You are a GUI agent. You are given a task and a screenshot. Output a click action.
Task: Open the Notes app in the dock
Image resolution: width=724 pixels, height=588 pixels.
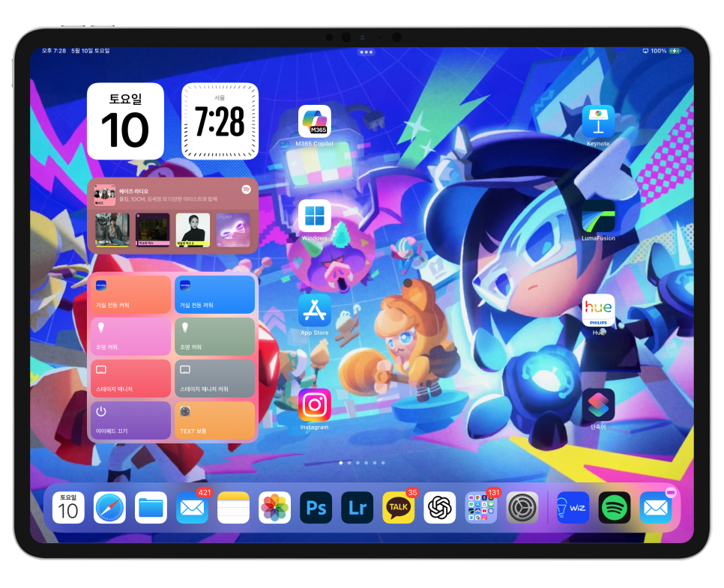click(233, 508)
